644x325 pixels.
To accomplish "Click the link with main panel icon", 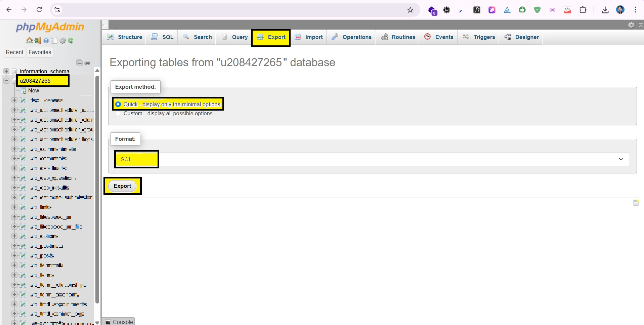I will (x=88, y=63).
